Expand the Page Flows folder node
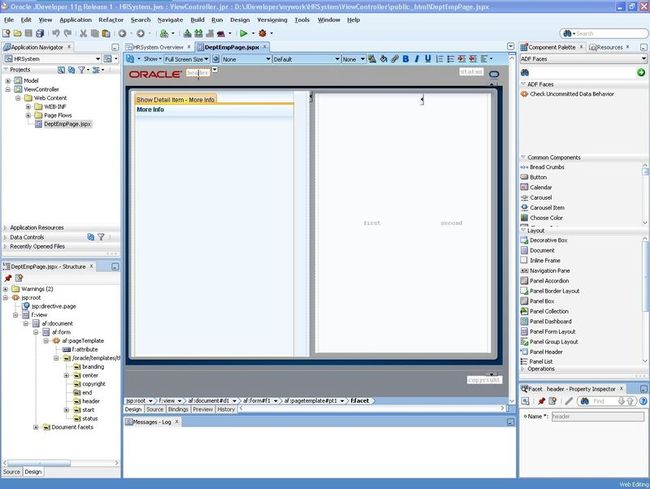Screen dimensions: 650x489 [x=28, y=115]
